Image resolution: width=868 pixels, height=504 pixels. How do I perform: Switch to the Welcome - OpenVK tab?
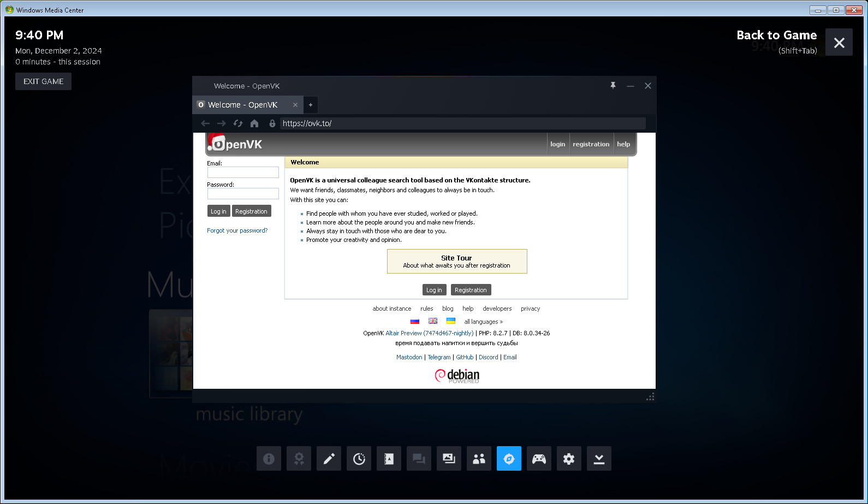pyautogui.click(x=242, y=105)
